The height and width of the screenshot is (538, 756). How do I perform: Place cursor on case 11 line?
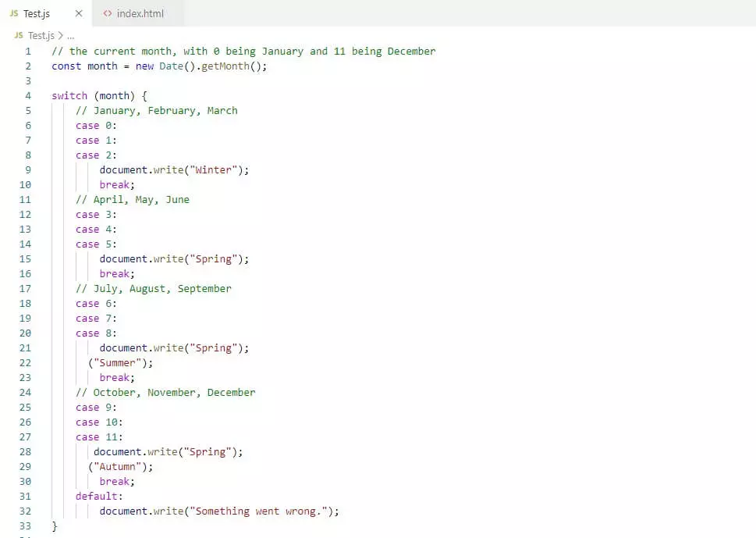pyautogui.click(x=99, y=436)
